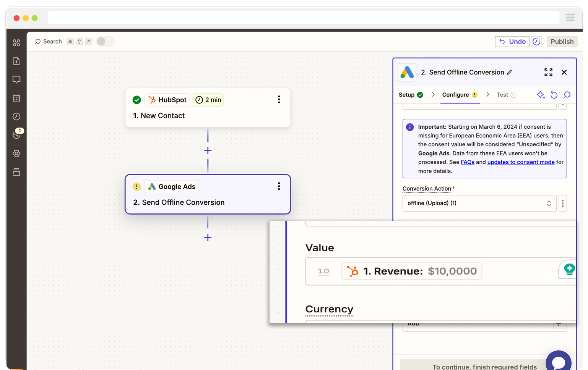The height and width of the screenshot is (370, 588).
Task: Select the HubSpot New Contact step card
Action: click(208, 108)
